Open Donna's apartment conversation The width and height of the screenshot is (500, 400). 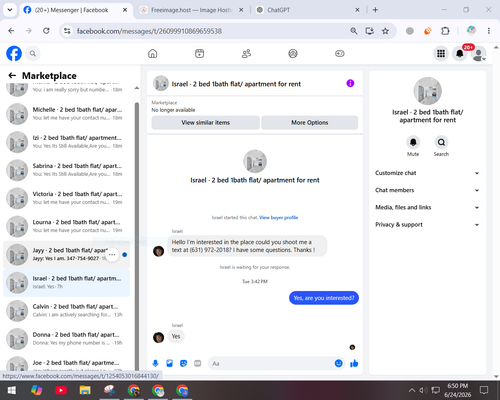[67, 339]
